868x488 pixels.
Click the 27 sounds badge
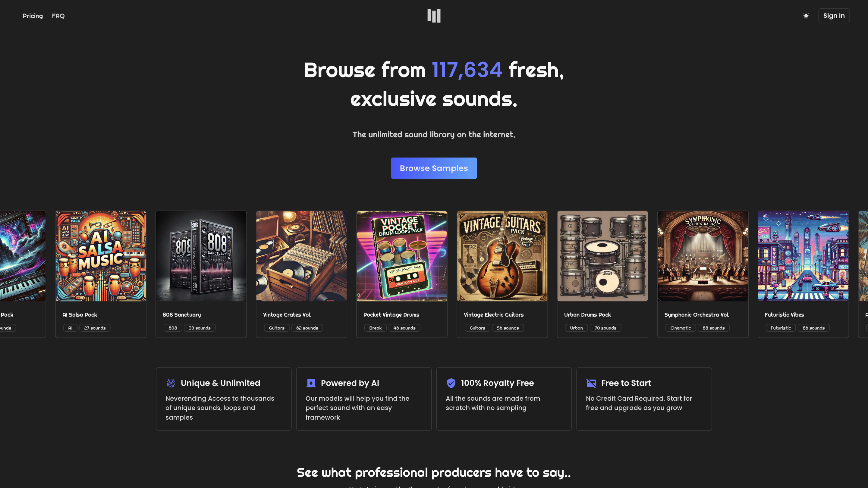click(95, 328)
